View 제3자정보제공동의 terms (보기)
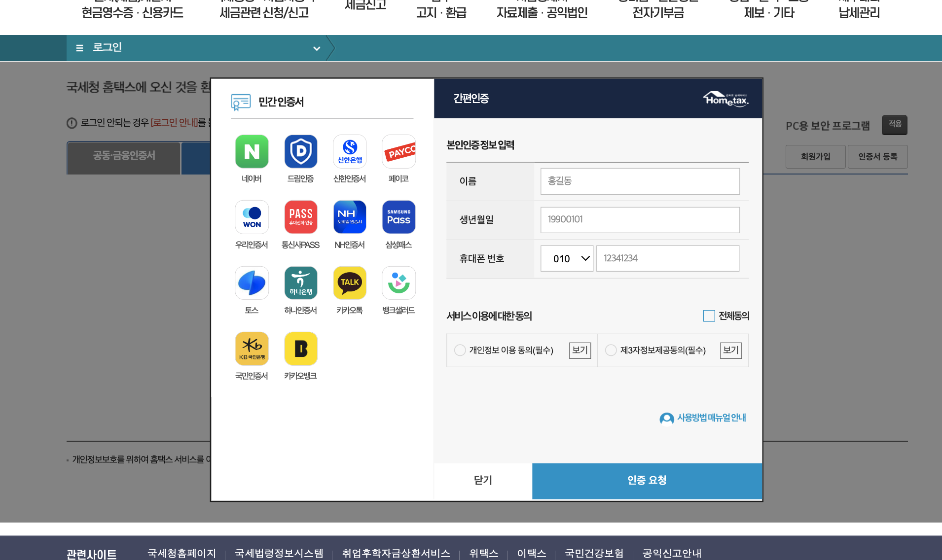 pyautogui.click(x=731, y=350)
